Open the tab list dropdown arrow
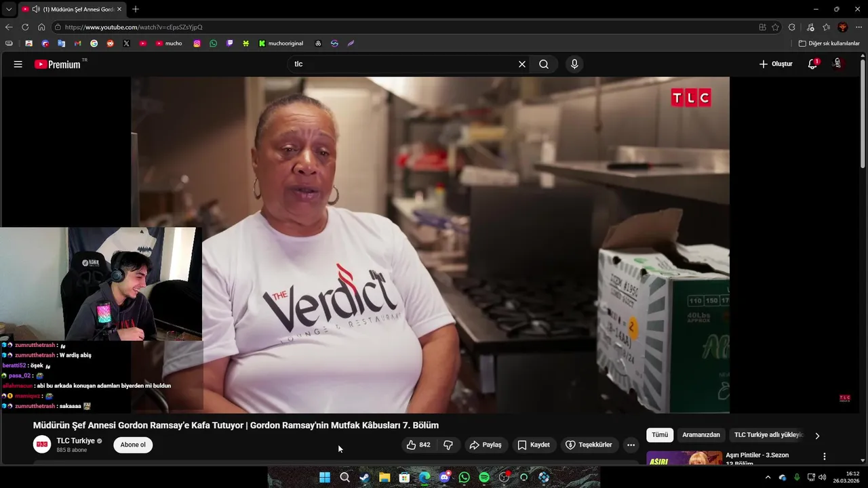This screenshot has width=868, height=488. point(9,9)
